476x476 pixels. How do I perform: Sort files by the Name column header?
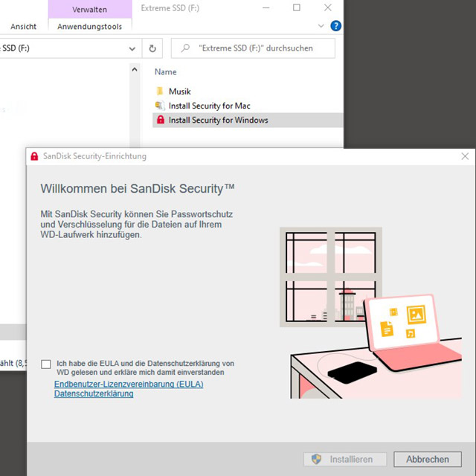[x=166, y=72]
